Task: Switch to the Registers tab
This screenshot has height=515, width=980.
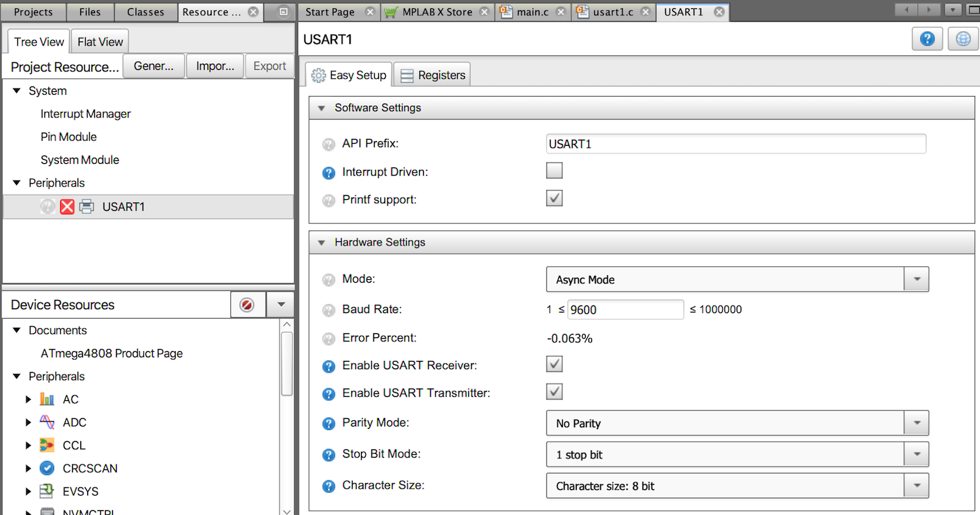Action: pyautogui.click(x=432, y=75)
